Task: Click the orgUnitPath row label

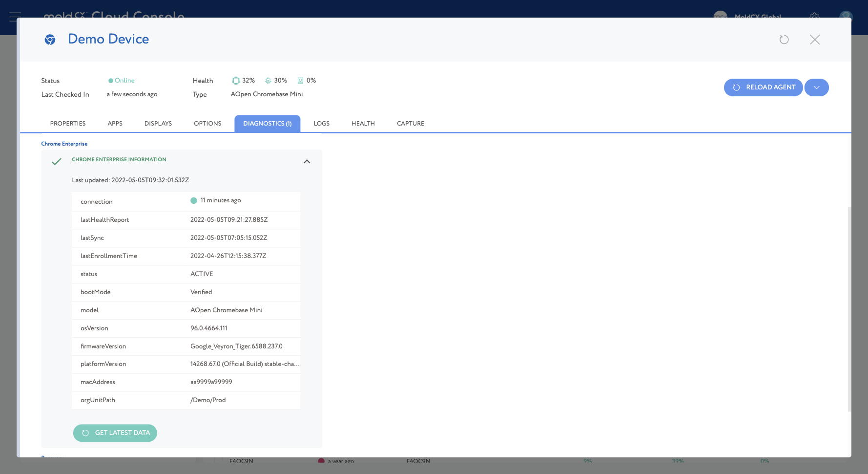Action: point(98,400)
